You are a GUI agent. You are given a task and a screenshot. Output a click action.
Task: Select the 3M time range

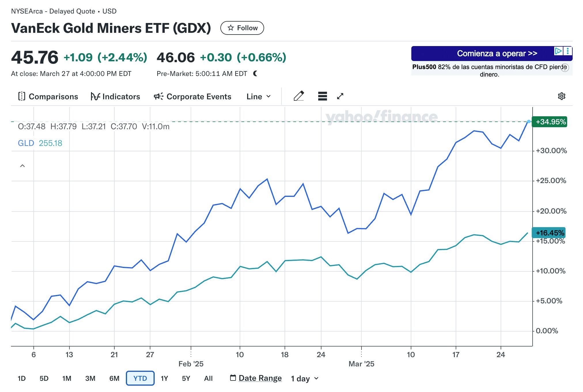pos(90,378)
